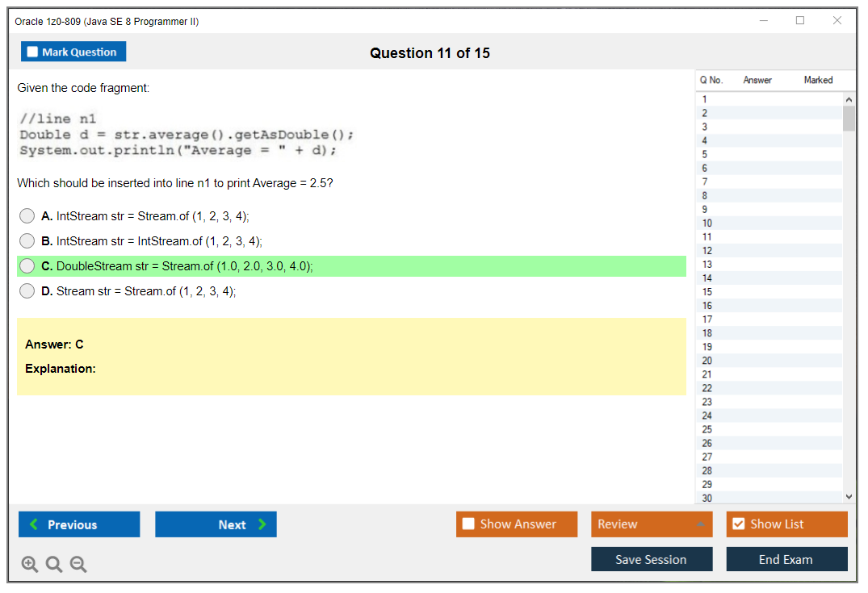Click the green left chevron on Previous
The width and height of the screenshot is (868, 593).
[32, 524]
